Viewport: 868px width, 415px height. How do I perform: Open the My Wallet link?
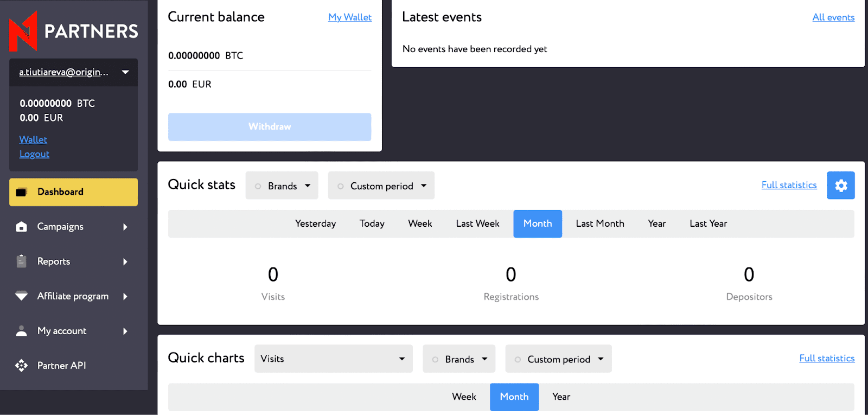coord(350,17)
